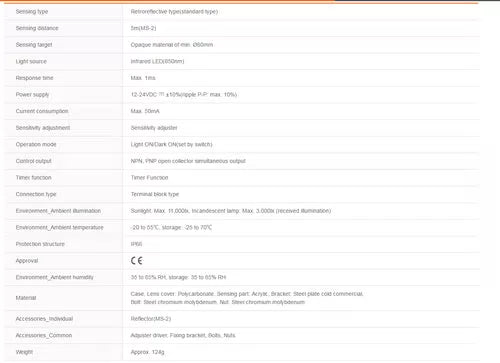
Task: Click the Light ON/Dark ON operation mode value
Action: (171, 144)
